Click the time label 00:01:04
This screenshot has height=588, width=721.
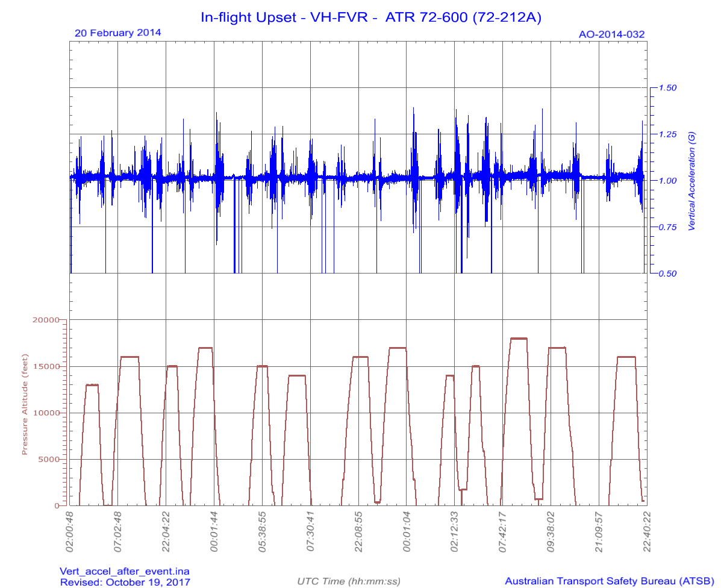click(407, 531)
